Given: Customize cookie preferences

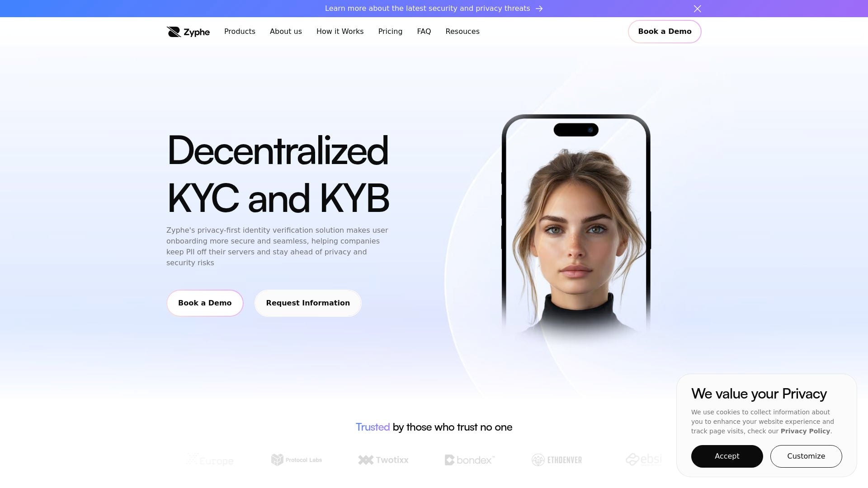Looking at the screenshot, I should 806,456.
